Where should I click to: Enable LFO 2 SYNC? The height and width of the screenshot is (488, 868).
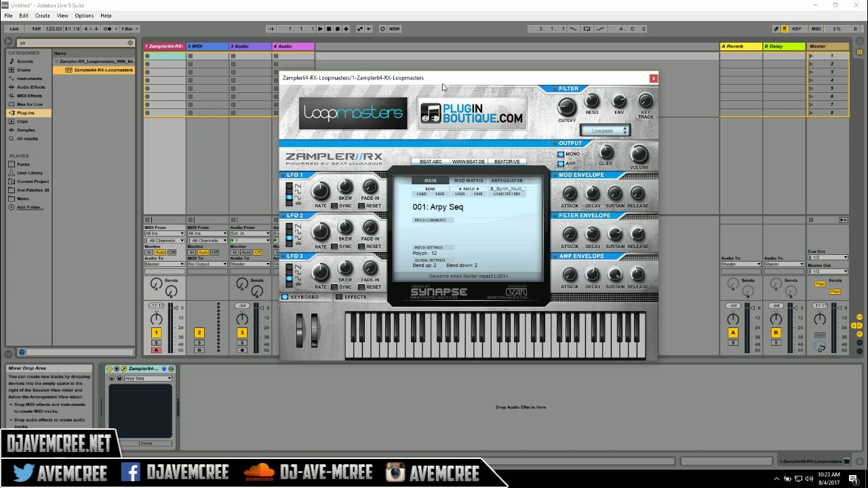click(334, 247)
